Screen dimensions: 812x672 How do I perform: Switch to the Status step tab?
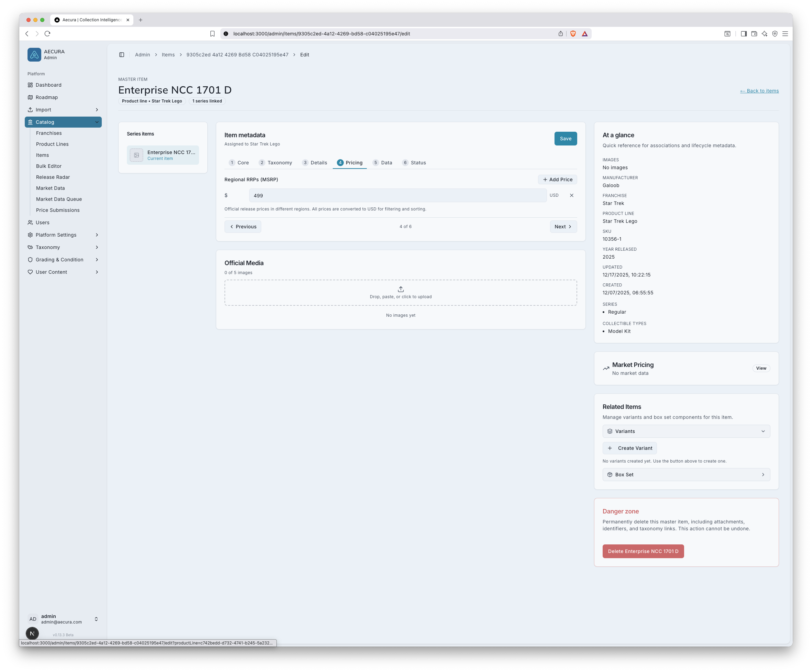[x=414, y=162]
